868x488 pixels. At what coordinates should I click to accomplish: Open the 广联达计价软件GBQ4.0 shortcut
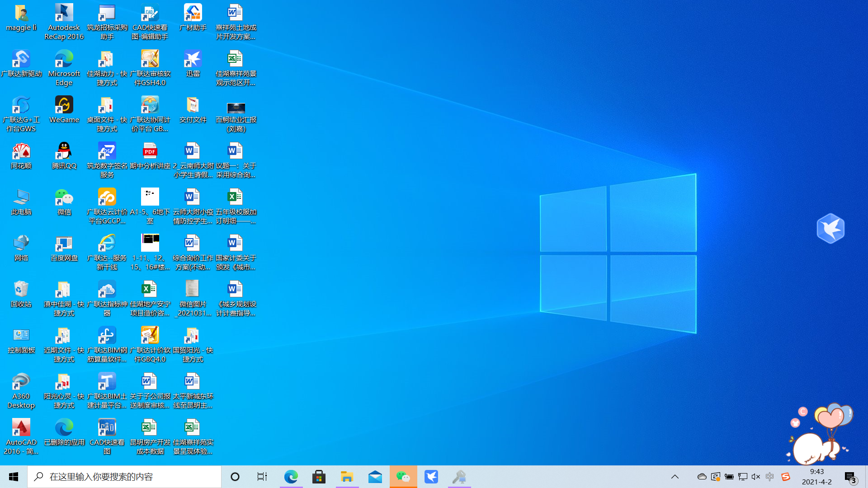[150, 345]
